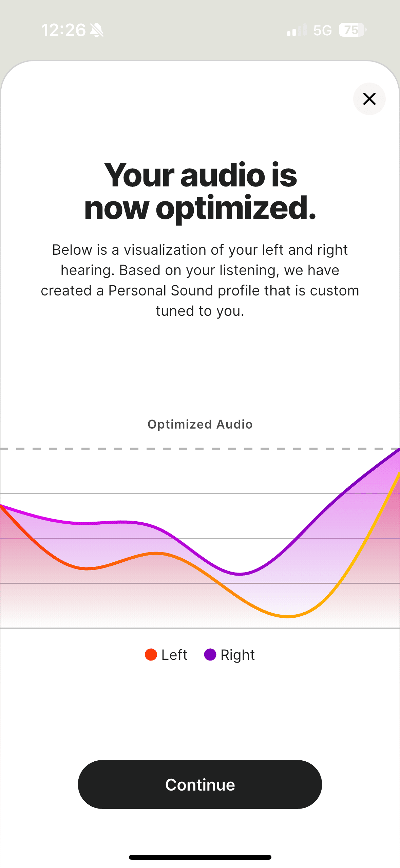The height and width of the screenshot is (868, 400).
Task: Tap the Left legend label
Action: [x=174, y=654]
